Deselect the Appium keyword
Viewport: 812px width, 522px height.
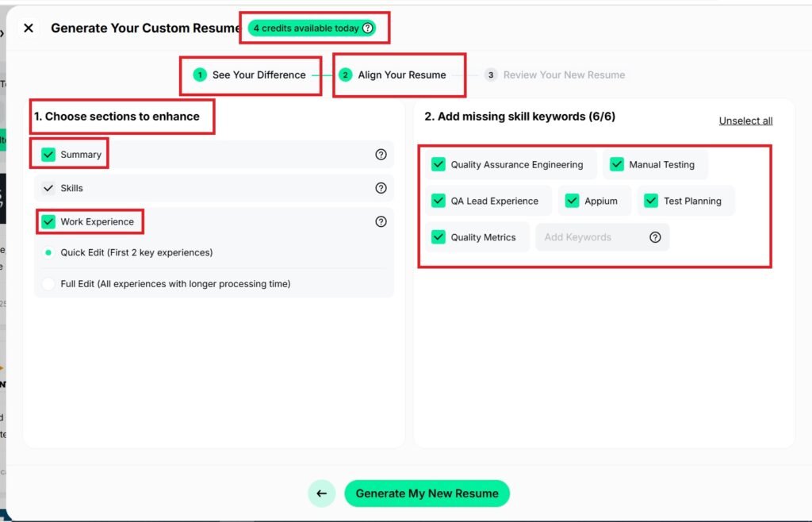pyautogui.click(x=573, y=201)
